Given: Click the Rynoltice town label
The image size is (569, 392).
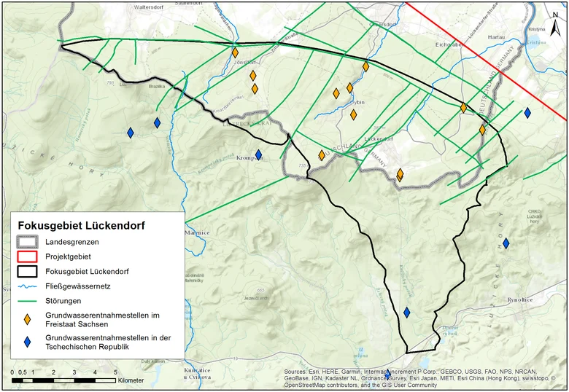Looking at the screenshot, I should (519, 299).
